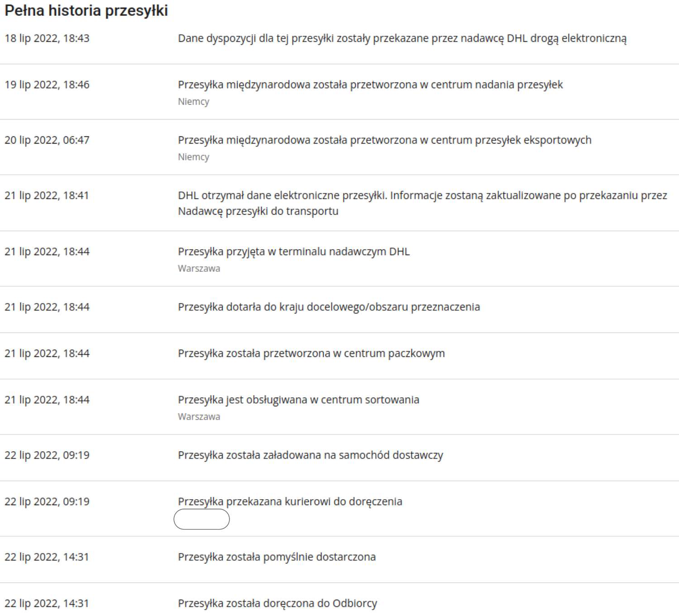Click the 'Przesyłka przyjęta w terminalu nadawczym DHL' entry

[x=294, y=252]
